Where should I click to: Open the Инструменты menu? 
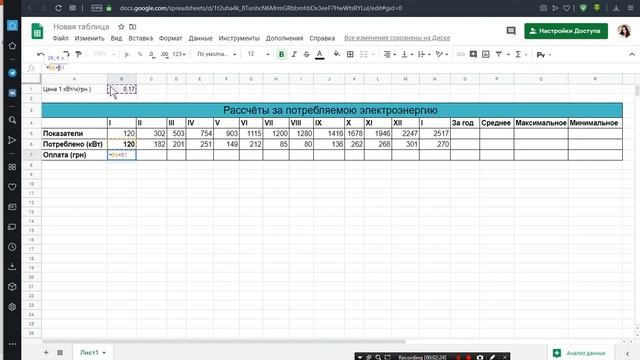tap(239, 38)
